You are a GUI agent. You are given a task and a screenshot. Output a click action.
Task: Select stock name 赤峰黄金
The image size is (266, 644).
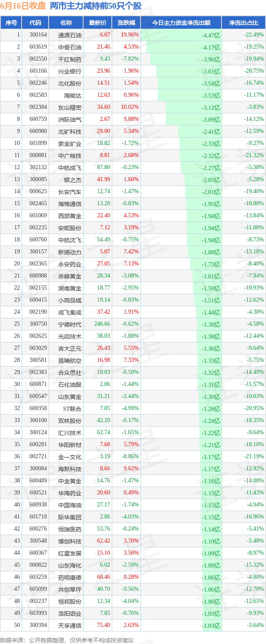(70, 276)
